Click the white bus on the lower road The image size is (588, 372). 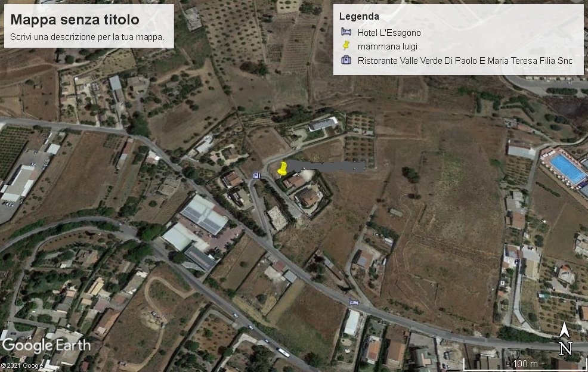click(x=283, y=352)
